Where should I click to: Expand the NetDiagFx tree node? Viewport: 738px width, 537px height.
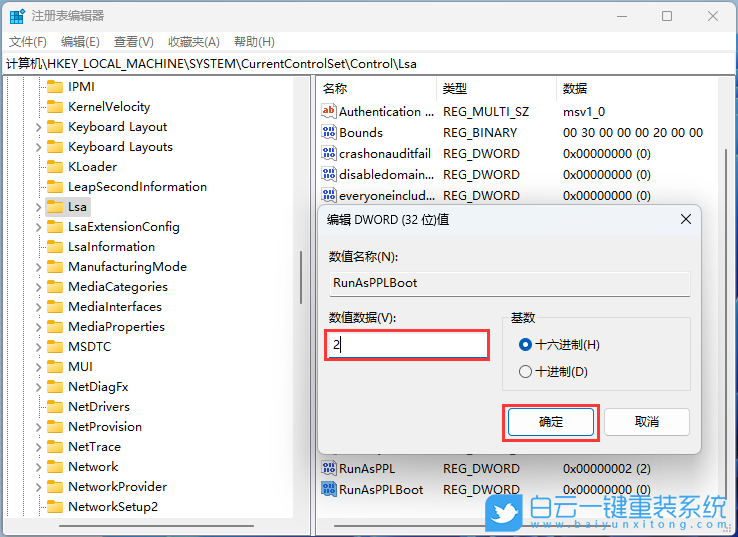click(39, 387)
